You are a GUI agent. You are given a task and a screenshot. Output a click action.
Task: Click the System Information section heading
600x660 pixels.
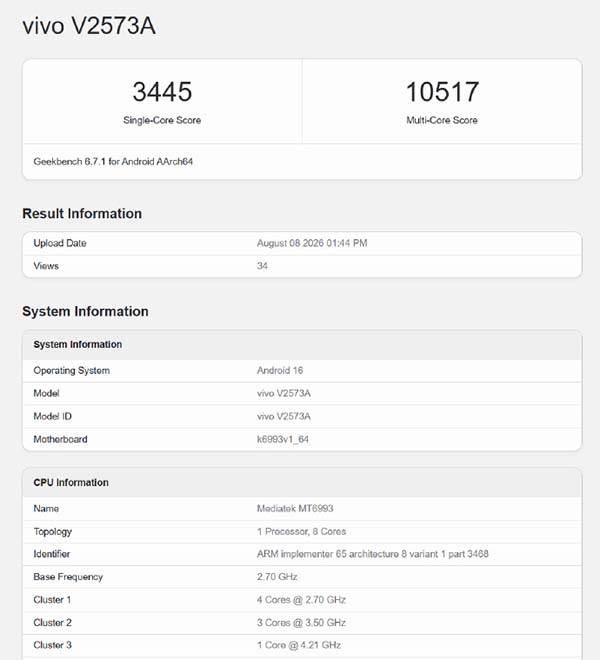pos(85,311)
